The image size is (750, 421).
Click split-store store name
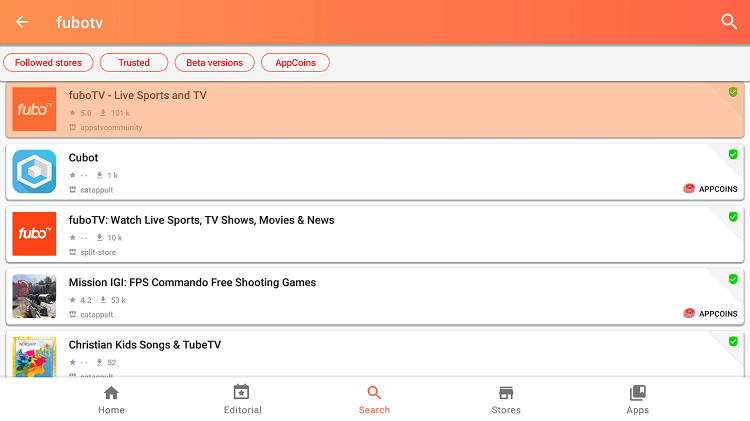[x=98, y=252]
